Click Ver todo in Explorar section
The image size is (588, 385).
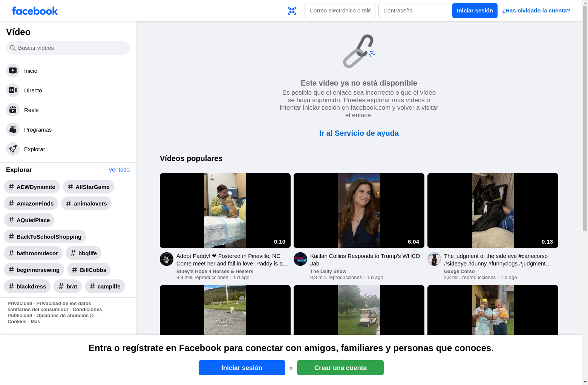point(119,170)
